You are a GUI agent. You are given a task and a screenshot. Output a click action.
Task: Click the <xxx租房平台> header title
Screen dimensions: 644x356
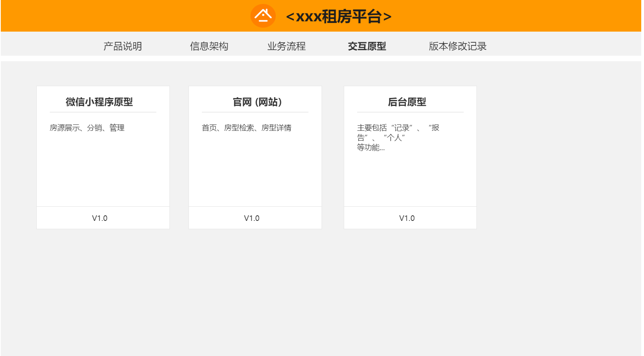(x=339, y=17)
